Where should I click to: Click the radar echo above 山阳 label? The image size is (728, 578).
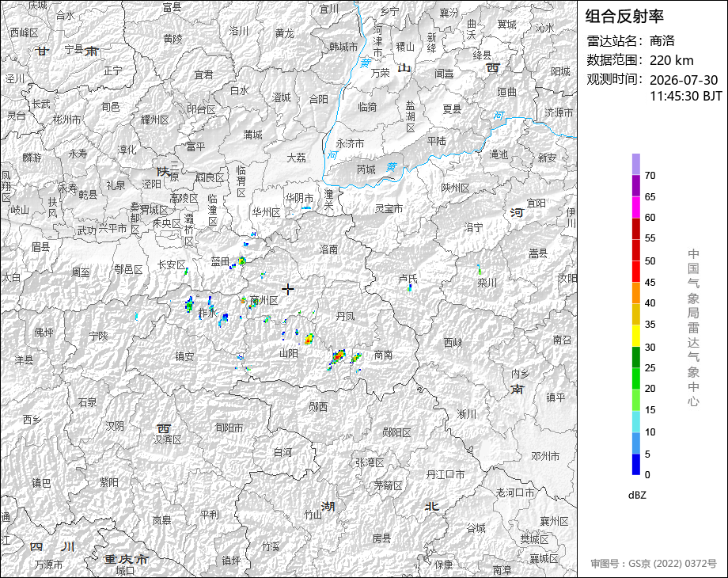pyautogui.click(x=309, y=339)
